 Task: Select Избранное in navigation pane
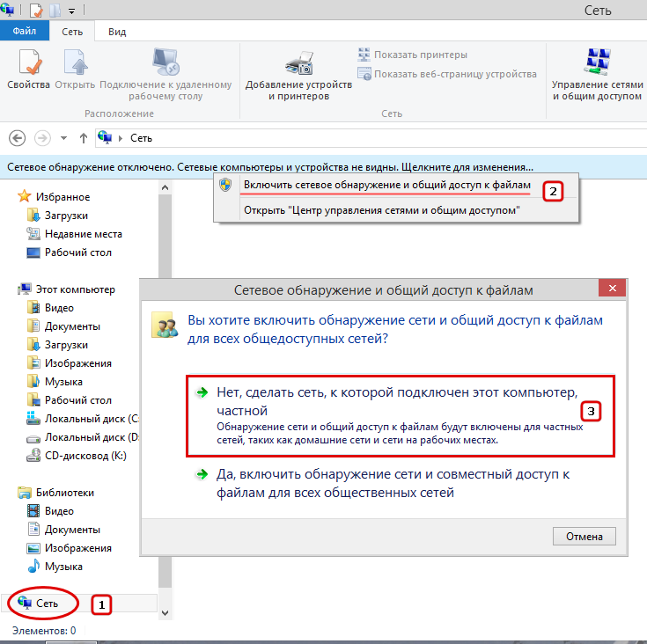pyautogui.click(x=54, y=197)
